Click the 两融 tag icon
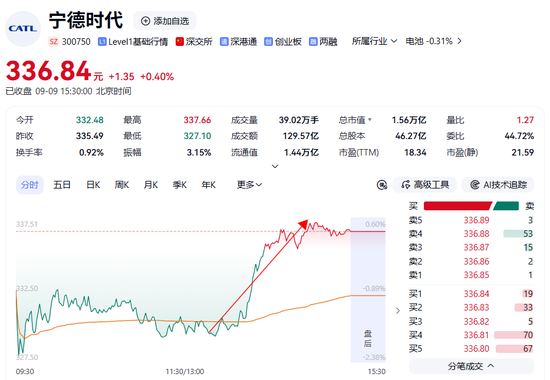550x380 pixels. [x=313, y=42]
